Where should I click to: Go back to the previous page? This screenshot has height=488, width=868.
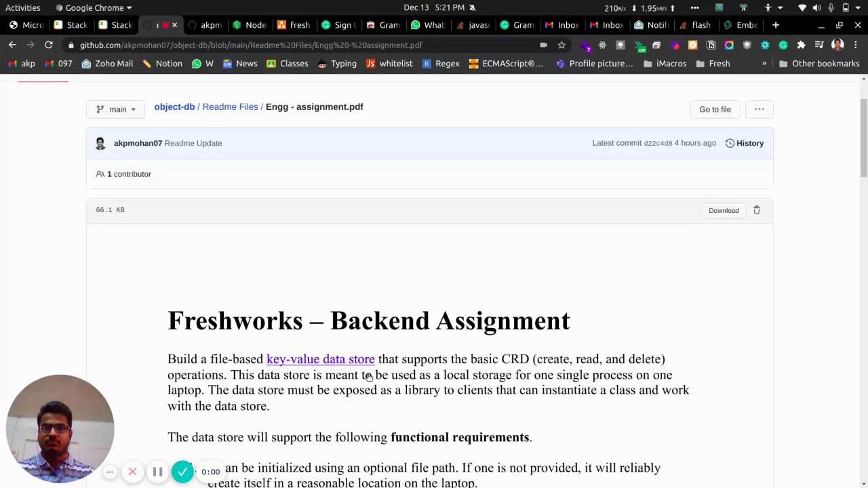(x=12, y=45)
